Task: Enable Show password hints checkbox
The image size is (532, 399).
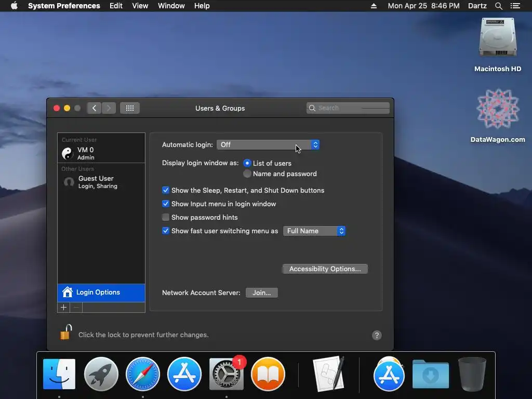Action: 166,217
